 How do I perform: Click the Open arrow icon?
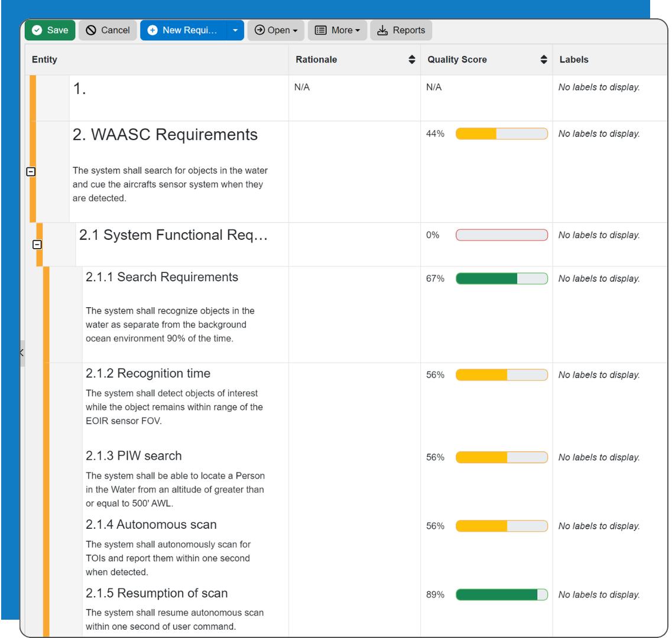click(x=259, y=30)
